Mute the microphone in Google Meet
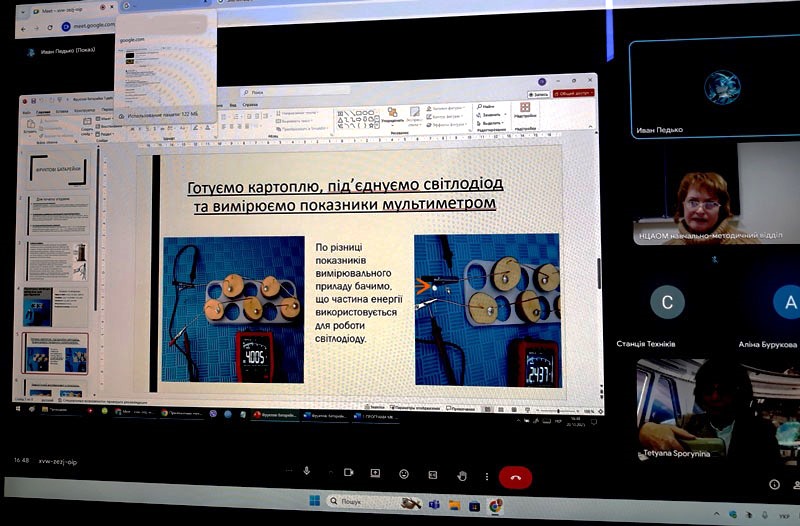 (x=306, y=473)
